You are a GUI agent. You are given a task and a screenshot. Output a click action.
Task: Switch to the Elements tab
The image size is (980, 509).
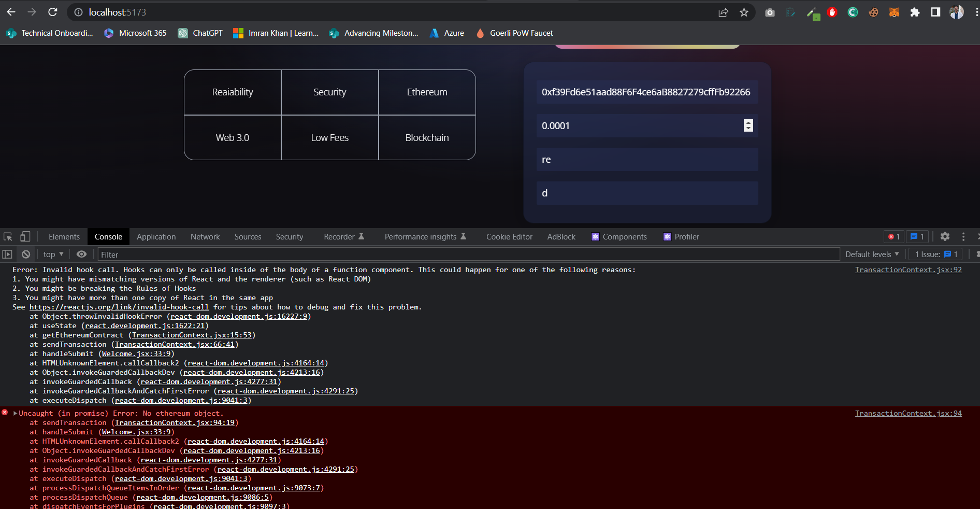click(64, 237)
